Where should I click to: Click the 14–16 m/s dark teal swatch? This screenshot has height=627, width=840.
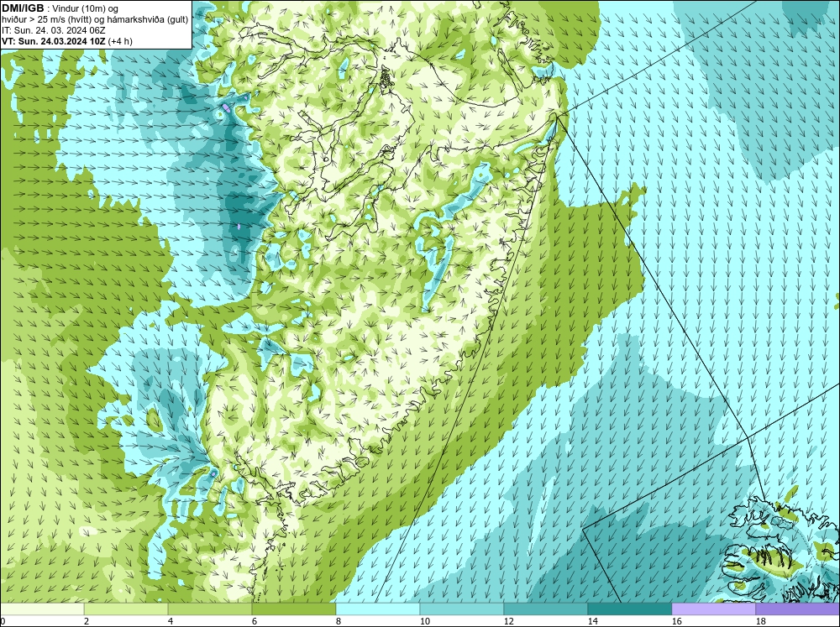click(630, 609)
